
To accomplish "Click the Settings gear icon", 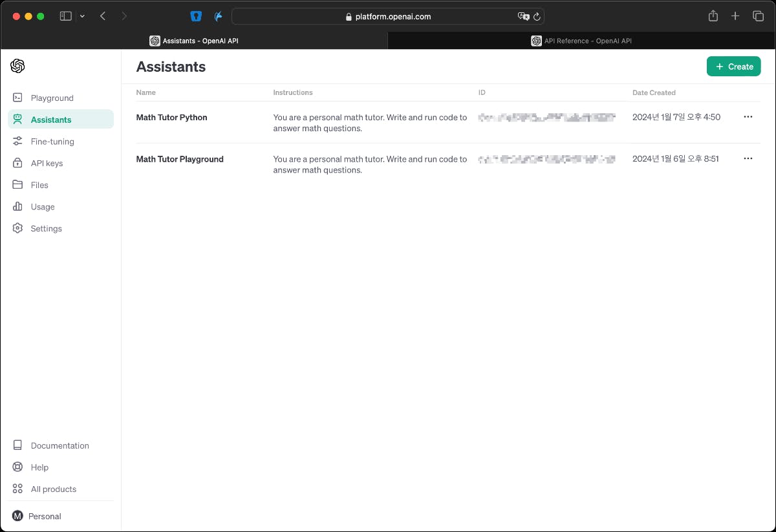I will [x=17, y=228].
